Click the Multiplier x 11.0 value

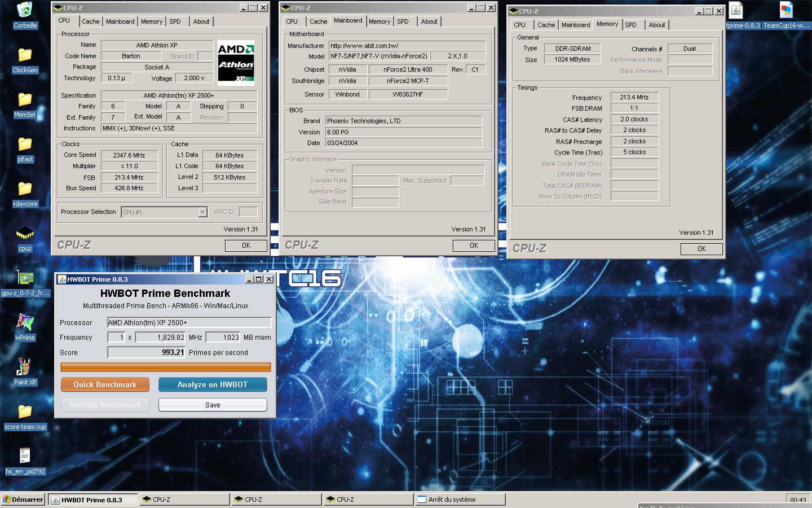click(129, 166)
